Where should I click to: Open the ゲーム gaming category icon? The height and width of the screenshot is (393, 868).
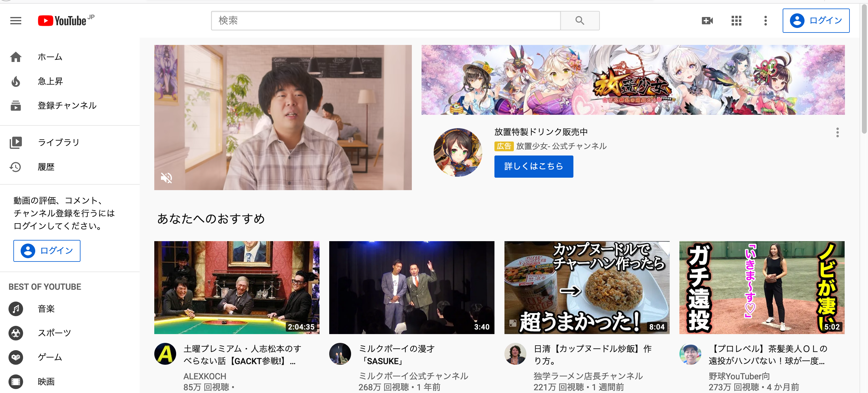click(x=15, y=357)
